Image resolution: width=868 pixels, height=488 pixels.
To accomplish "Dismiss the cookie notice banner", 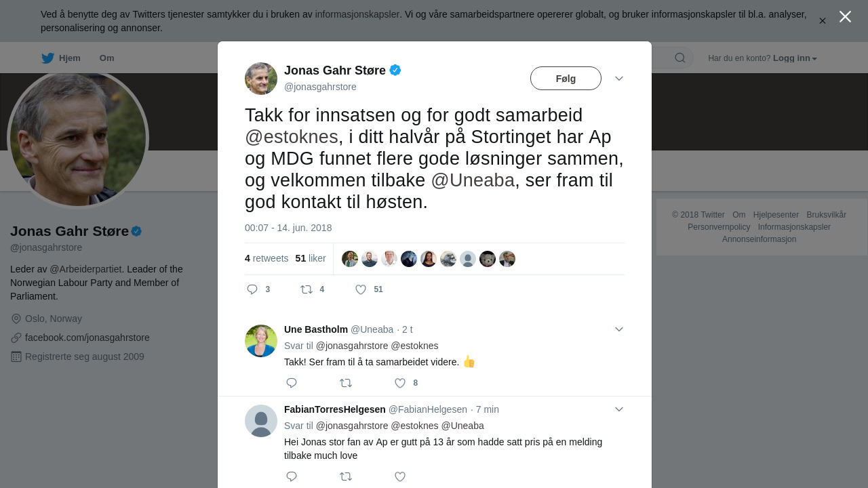I will tap(822, 21).
